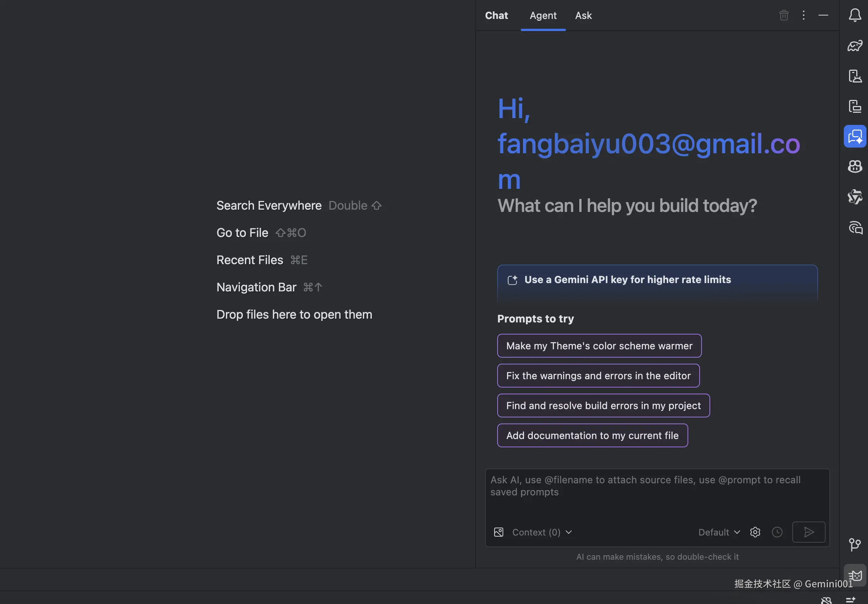Open chat history clock icon

[x=777, y=532]
